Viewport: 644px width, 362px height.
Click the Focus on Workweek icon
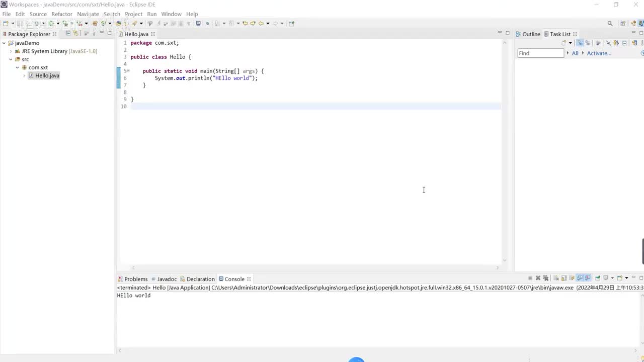[x=598, y=43]
